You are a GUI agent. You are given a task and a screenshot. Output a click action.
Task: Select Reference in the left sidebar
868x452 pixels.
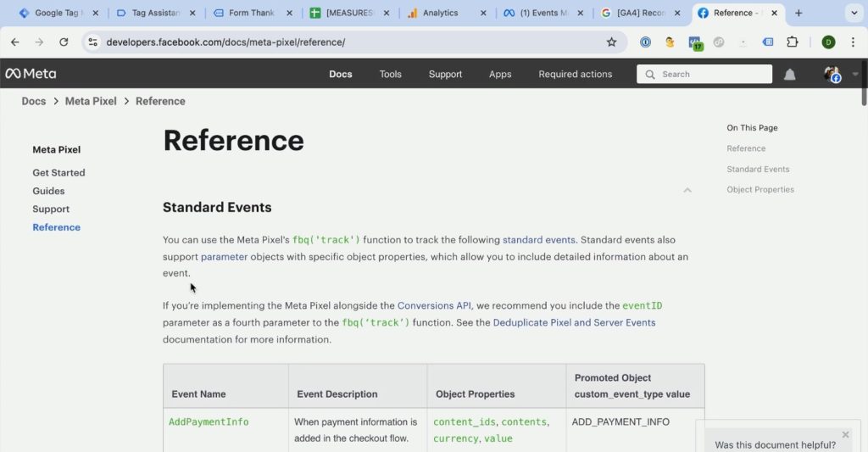57,227
